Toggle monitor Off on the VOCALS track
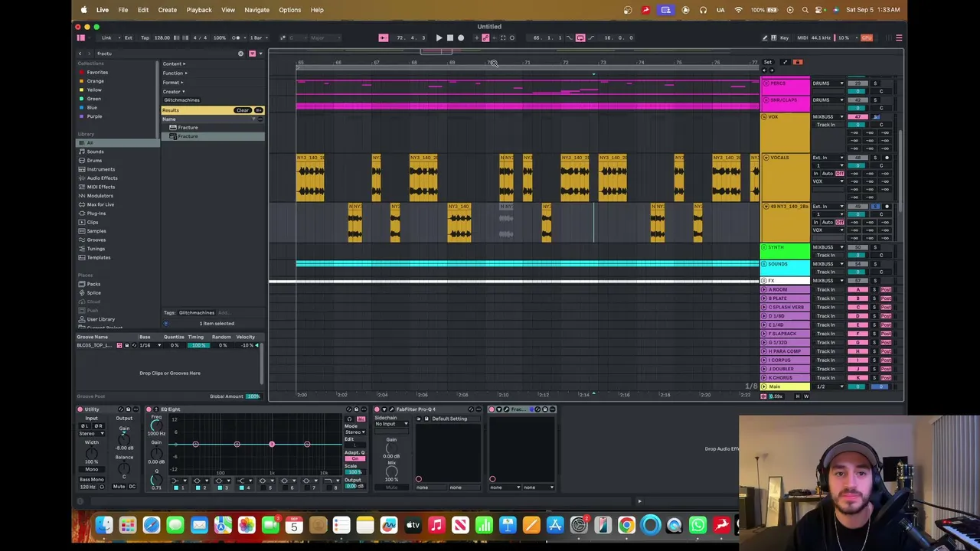 [x=840, y=174]
